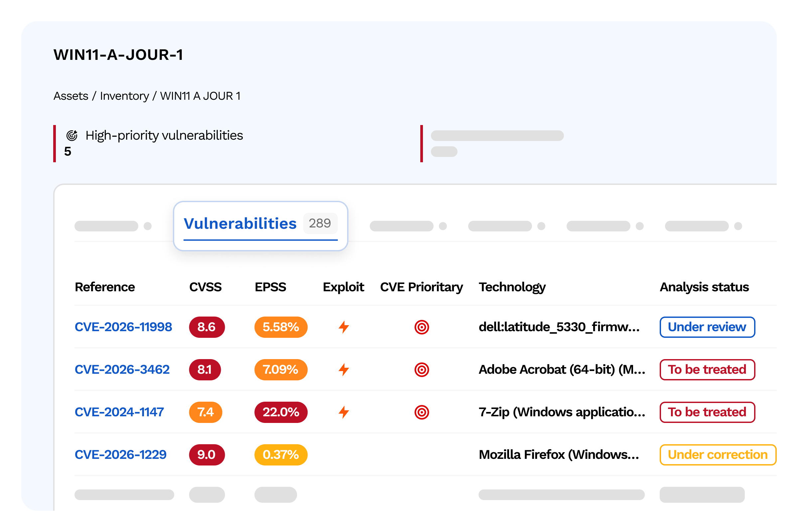The height and width of the screenshot is (532, 798).
Task: Click priority target icon for CVE-2024-1147
Action: pyautogui.click(x=422, y=412)
